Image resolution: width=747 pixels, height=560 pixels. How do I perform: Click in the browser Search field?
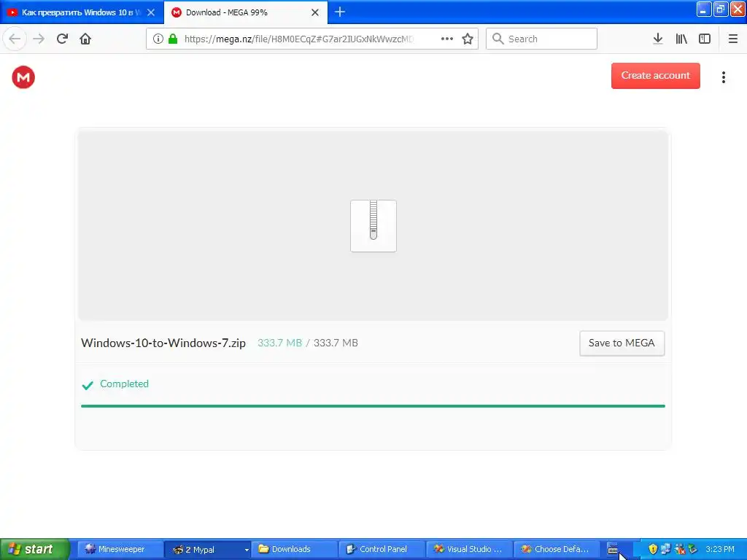[541, 39]
